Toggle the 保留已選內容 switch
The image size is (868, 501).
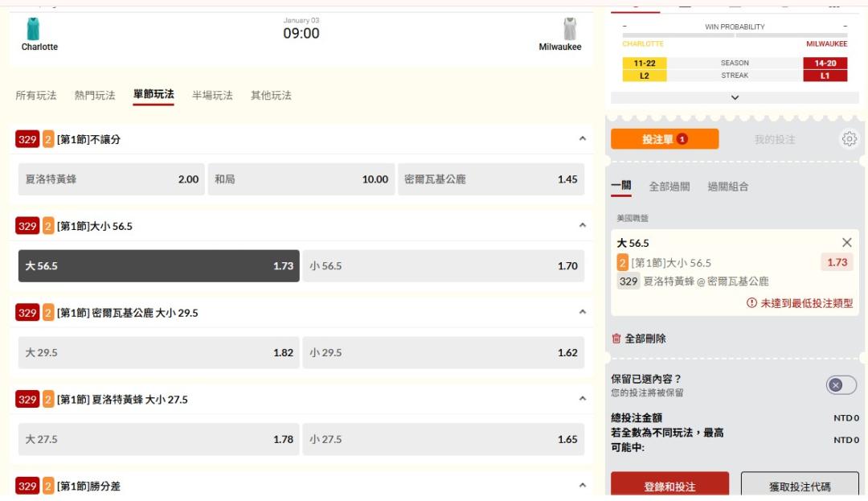(841, 385)
